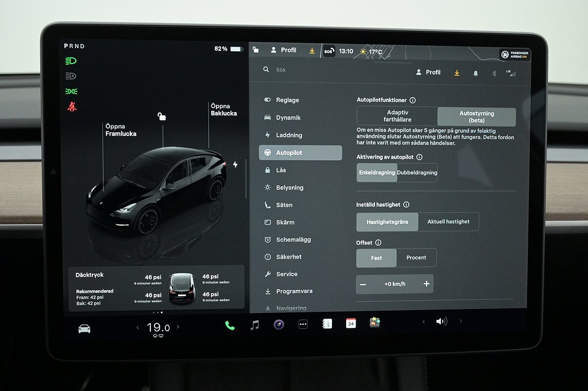
Task: Raise temperature with right chevron
Action: (178, 327)
